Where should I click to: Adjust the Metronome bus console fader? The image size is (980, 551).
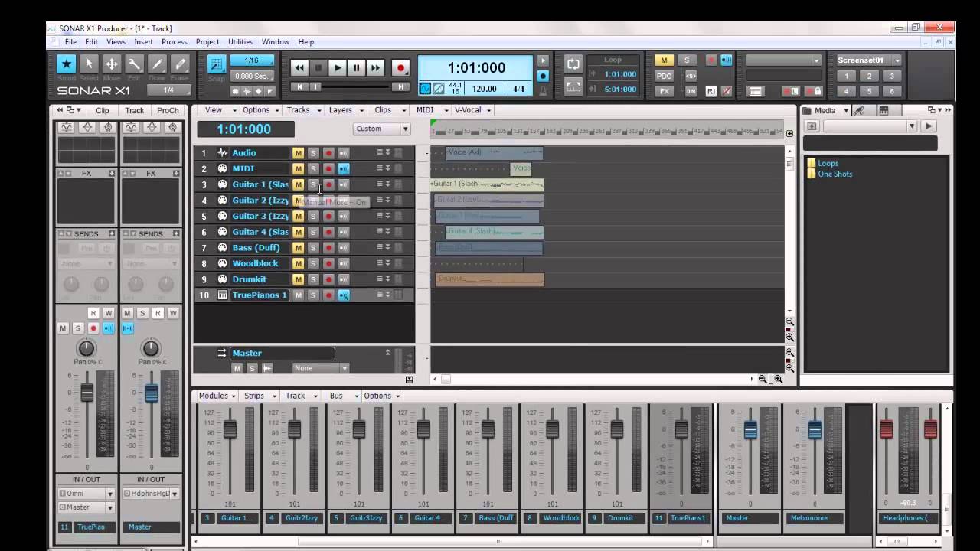click(815, 430)
